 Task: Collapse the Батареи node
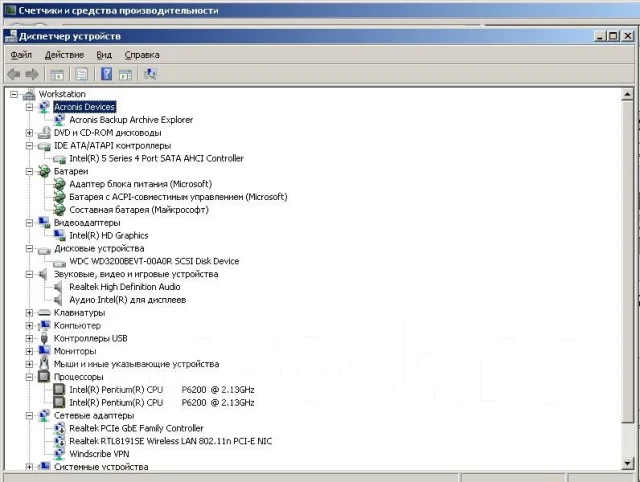[29, 171]
